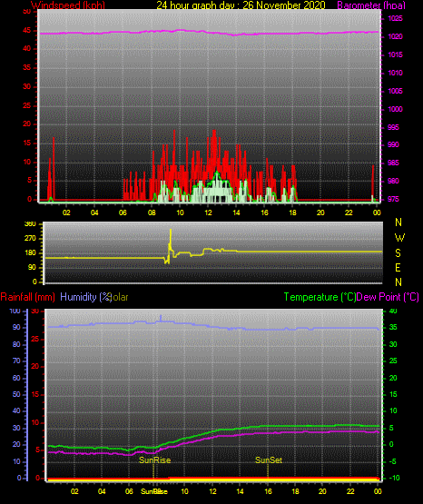Viewport: 423px width, 504px height.
Task: Click the SunRise marker on bottom time axis
Action: click(x=154, y=491)
